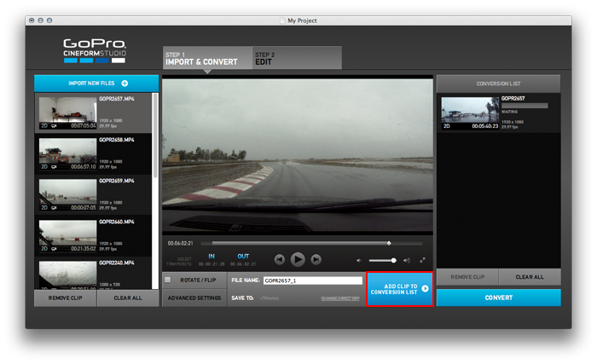Click Remove Clip under Conversion List
The width and height of the screenshot is (597, 364).
(x=467, y=277)
